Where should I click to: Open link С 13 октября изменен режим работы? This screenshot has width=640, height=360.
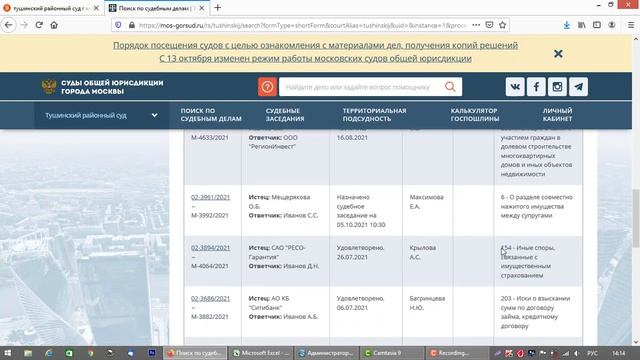click(x=315, y=58)
